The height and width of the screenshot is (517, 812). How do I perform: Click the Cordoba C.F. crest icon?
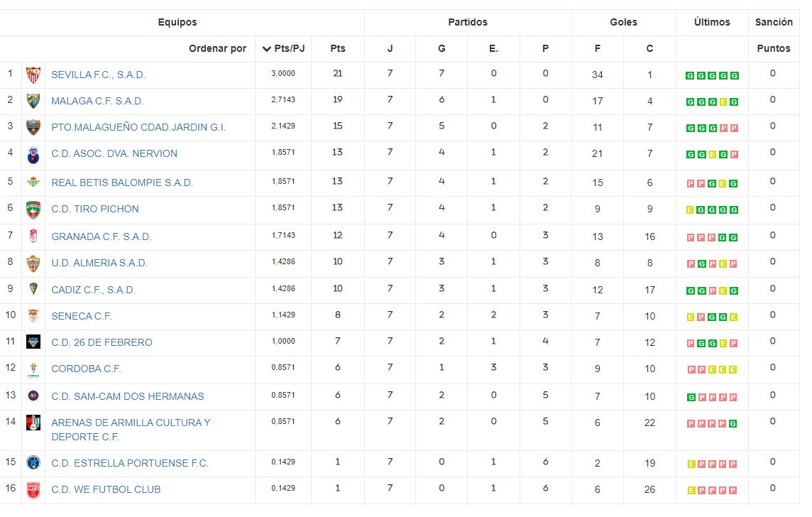pos(33,370)
